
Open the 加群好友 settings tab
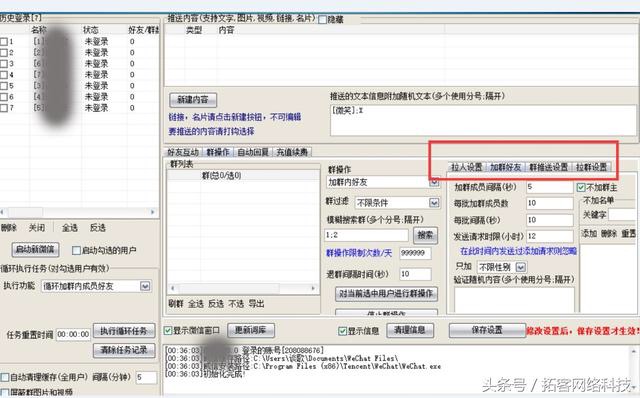click(505, 167)
